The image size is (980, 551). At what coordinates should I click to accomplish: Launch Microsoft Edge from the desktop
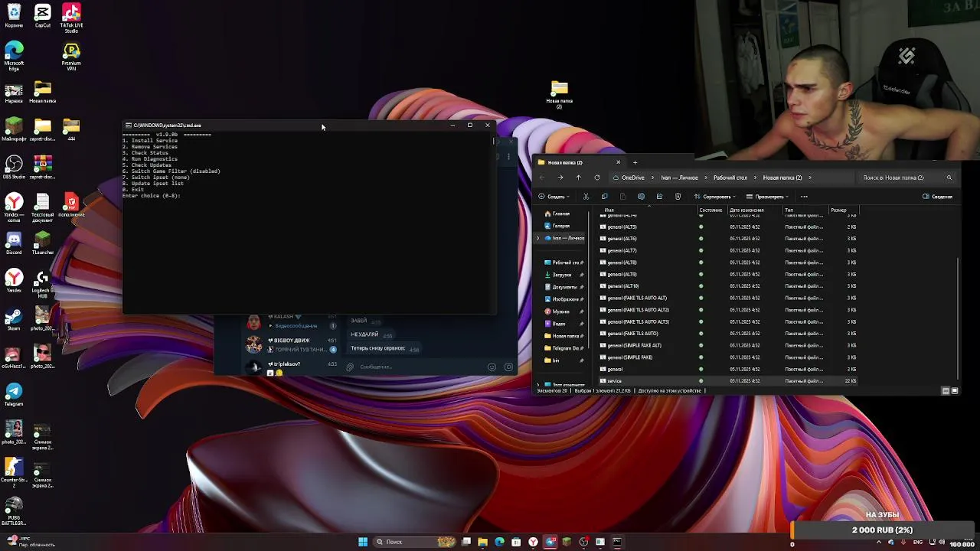click(x=14, y=56)
